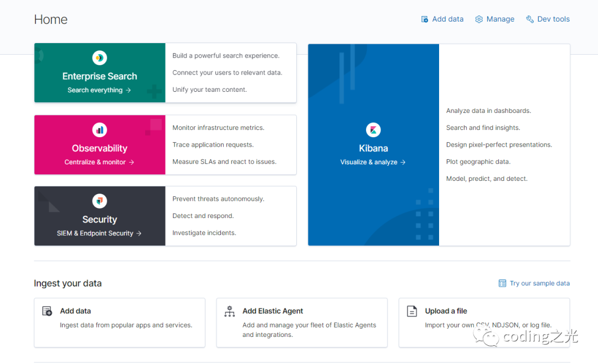Click the Observability logo icon
The height and width of the screenshot is (364, 598).
coord(100,130)
